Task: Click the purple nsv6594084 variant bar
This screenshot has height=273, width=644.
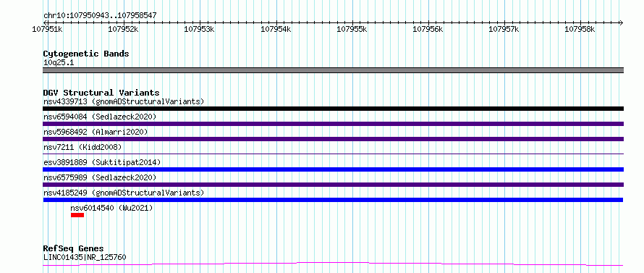Action: point(333,124)
